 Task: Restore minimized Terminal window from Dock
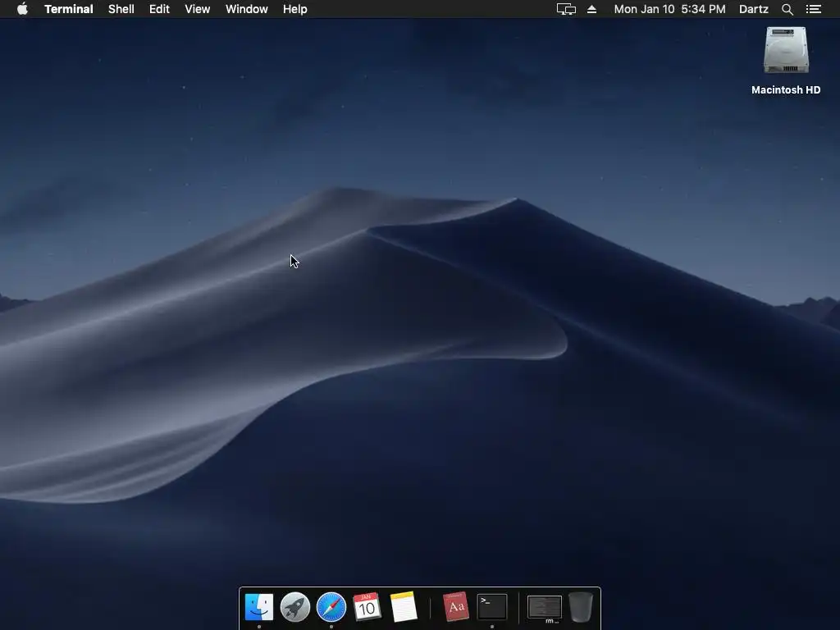click(x=545, y=608)
